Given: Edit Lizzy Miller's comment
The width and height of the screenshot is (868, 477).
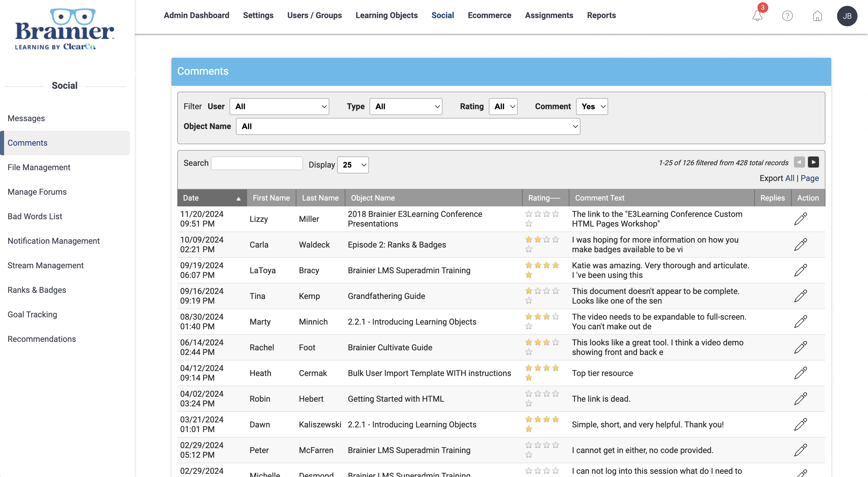Looking at the screenshot, I should (801, 219).
